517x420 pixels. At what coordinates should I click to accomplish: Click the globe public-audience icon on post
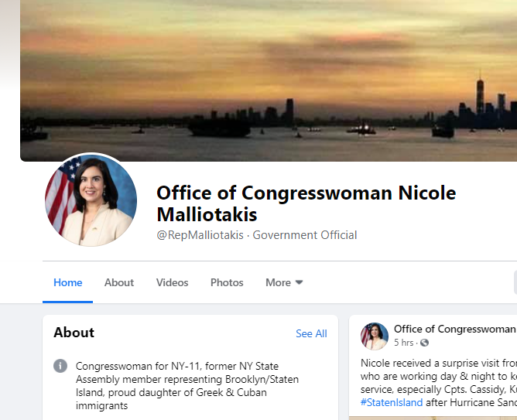pyautogui.click(x=424, y=343)
